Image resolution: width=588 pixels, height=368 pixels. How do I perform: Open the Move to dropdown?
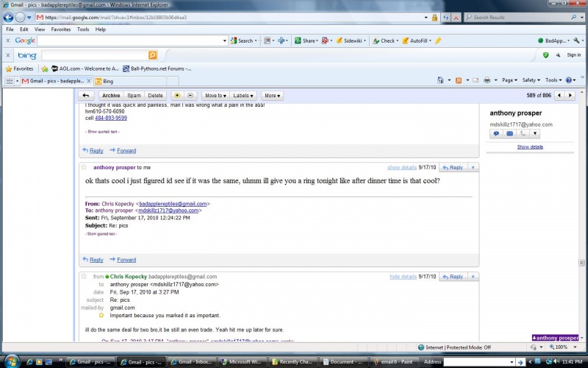pyautogui.click(x=215, y=96)
